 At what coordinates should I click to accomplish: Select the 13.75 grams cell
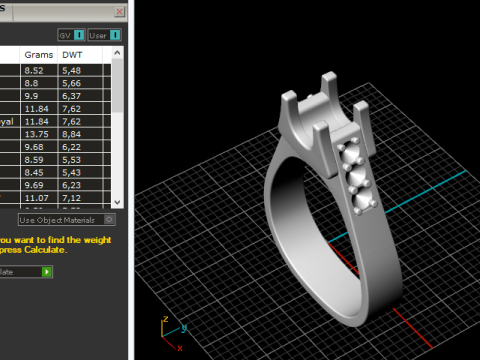(x=39, y=134)
